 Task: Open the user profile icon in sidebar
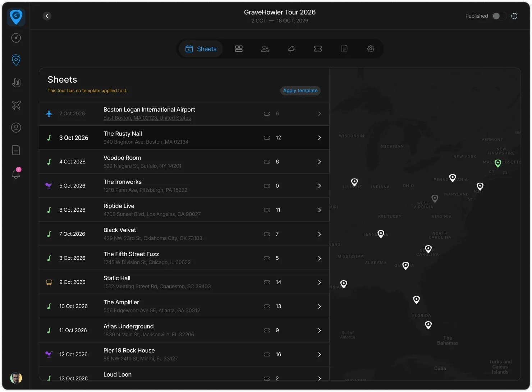pos(16,128)
